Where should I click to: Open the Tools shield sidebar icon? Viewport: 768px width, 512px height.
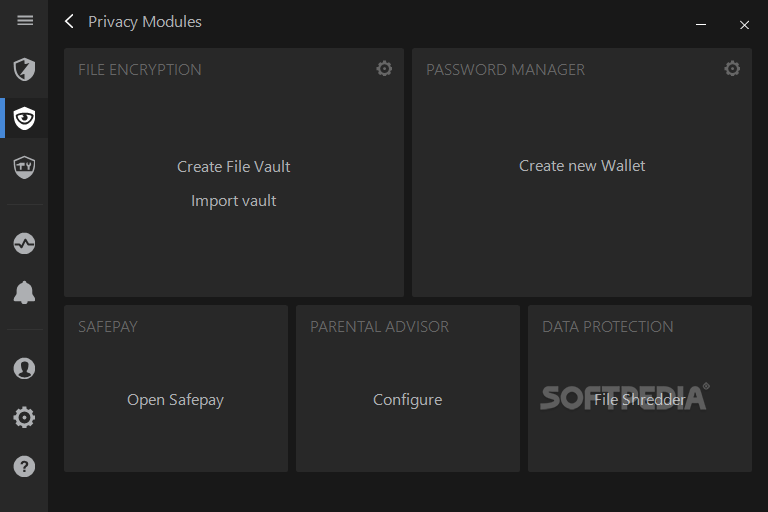[24, 167]
